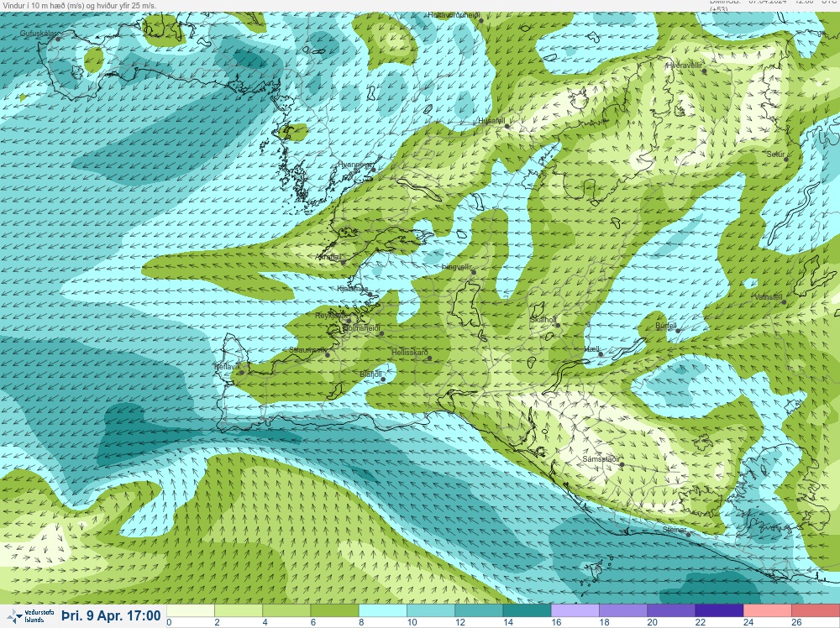
Task: Click the legend value 16
Action: click(x=556, y=622)
